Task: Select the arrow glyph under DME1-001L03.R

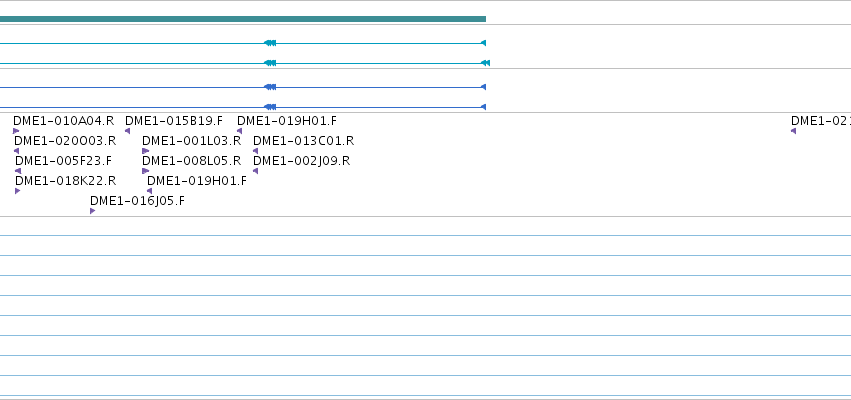Action: point(145,151)
